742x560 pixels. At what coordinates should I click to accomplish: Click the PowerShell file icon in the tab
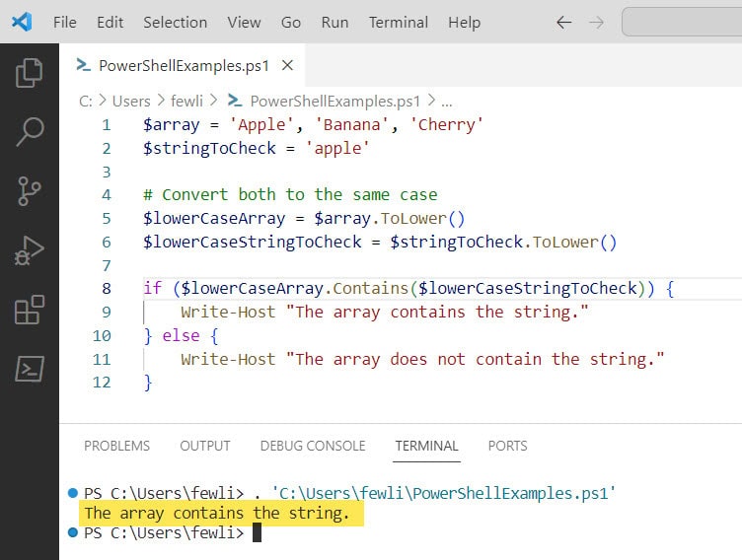83,65
